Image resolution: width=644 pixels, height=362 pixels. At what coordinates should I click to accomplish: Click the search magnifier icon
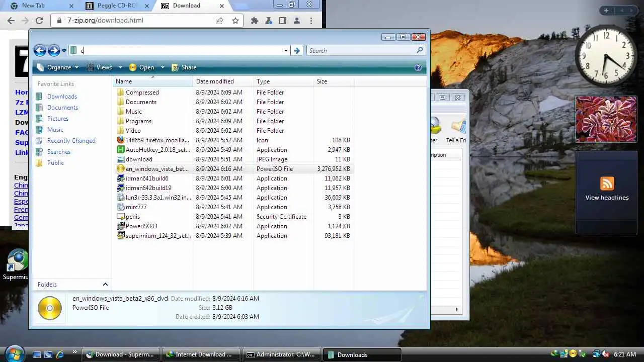(x=420, y=50)
